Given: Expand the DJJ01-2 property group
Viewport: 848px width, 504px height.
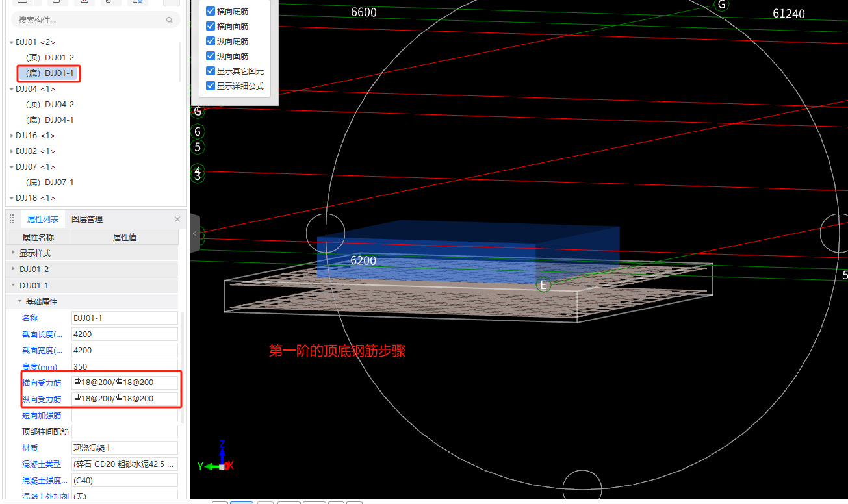Looking at the screenshot, I should coord(13,269).
